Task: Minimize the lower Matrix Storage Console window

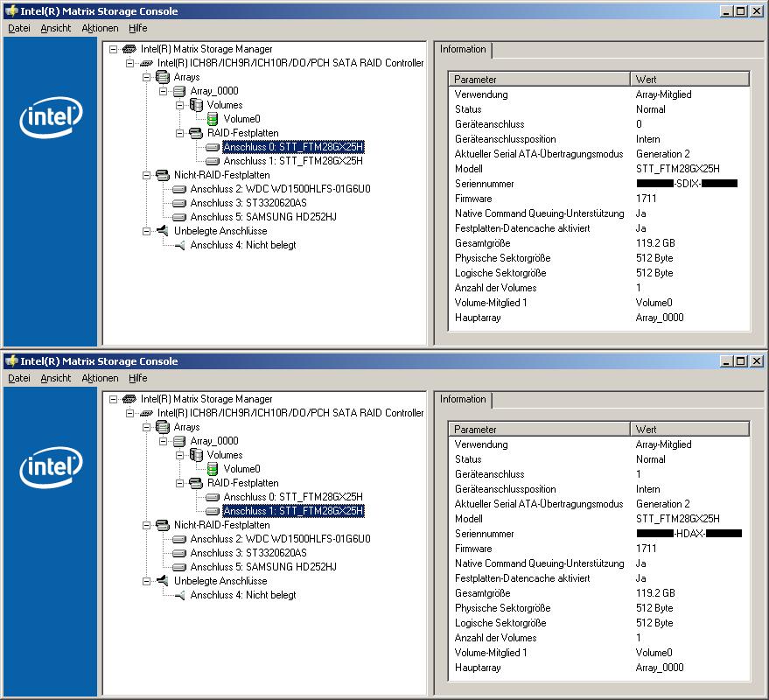Action: click(x=727, y=361)
